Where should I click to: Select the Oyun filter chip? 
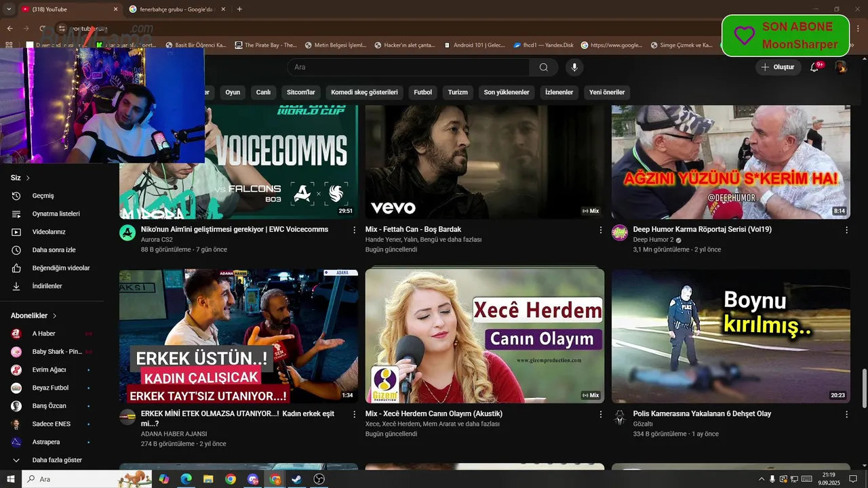pyautogui.click(x=233, y=92)
